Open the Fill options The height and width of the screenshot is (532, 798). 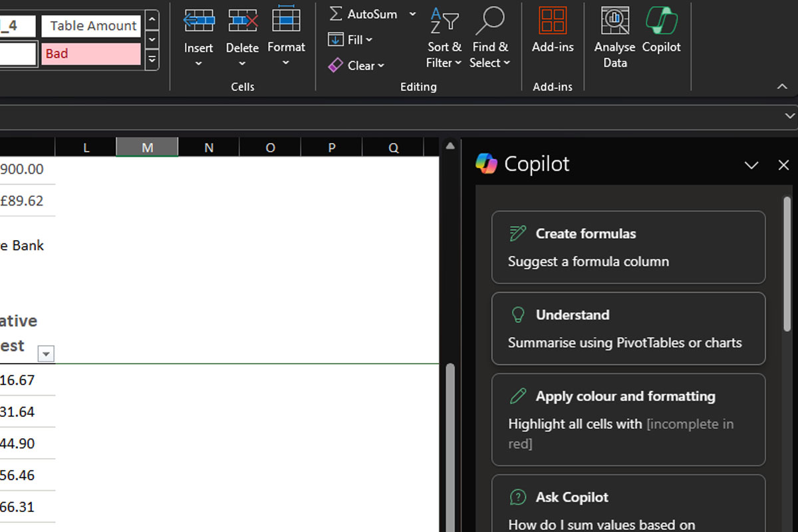(x=350, y=40)
